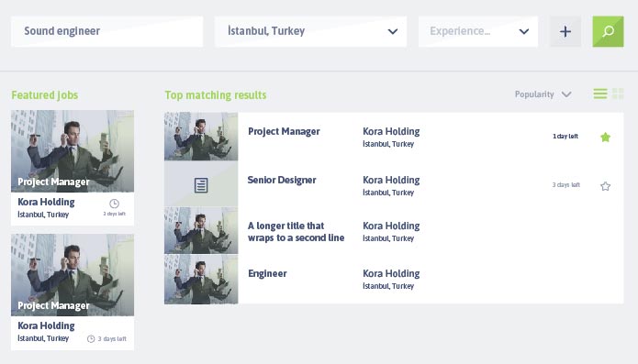Click the Senior Designer document placeholder icon
The image size is (638, 364).
(201, 185)
